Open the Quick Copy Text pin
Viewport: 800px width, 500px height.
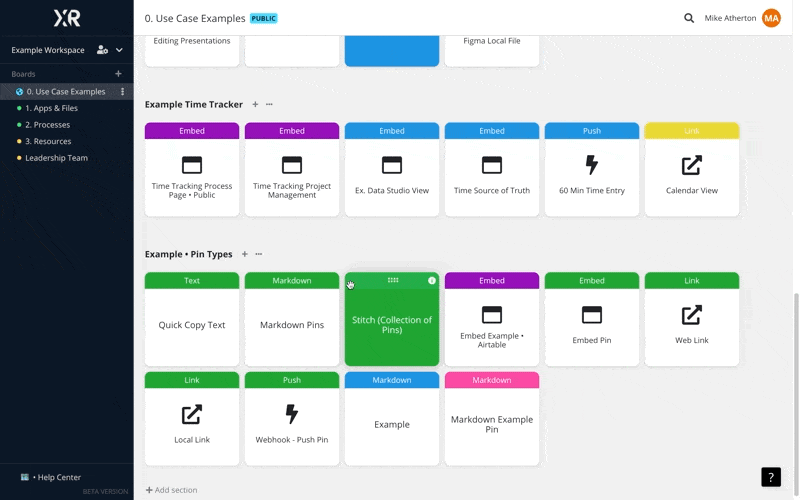click(x=192, y=319)
